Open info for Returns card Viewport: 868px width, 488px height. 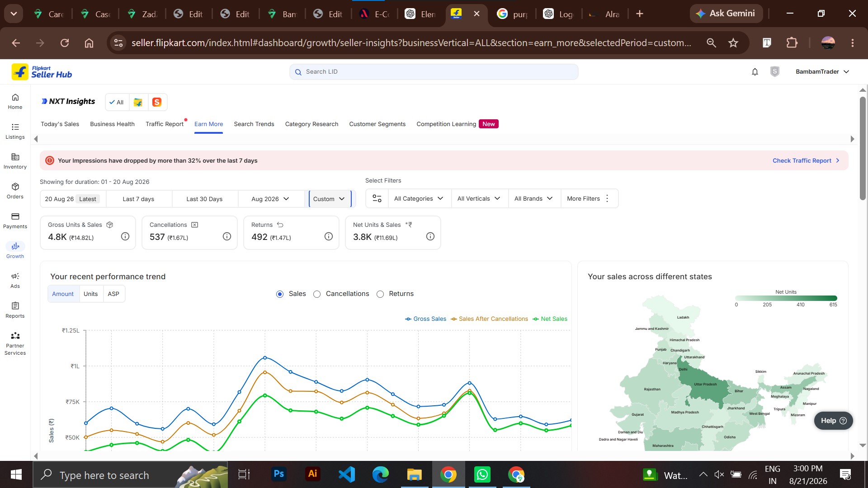click(329, 236)
